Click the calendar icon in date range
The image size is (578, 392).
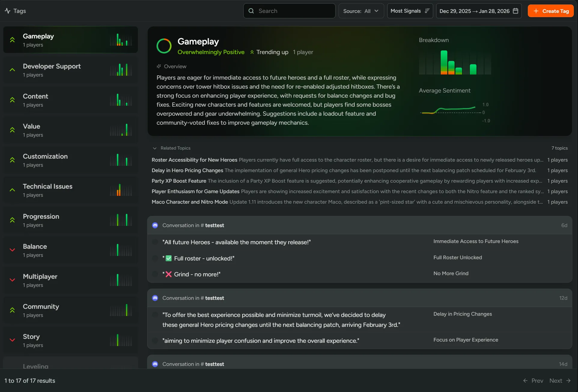516,11
